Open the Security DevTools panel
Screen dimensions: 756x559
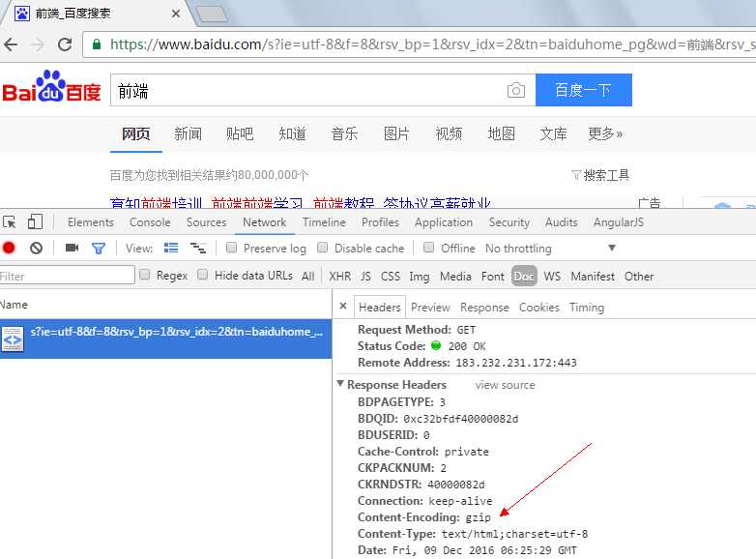[x=509, y=222]
